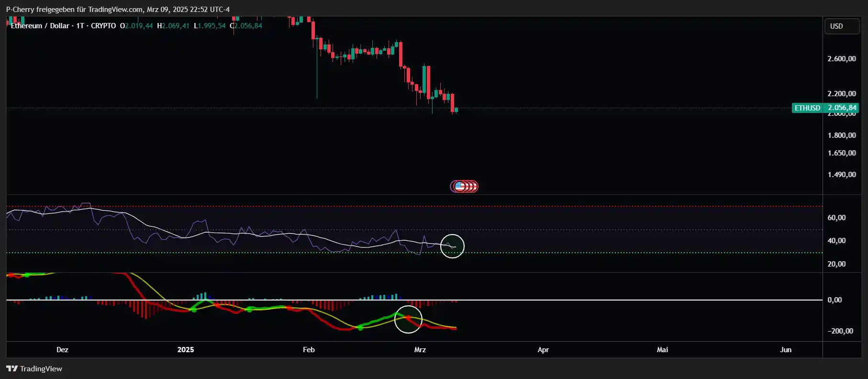Image resolution: width=868 pixels, height=379 pixels.
Task: Select the open value O2.019,44
Action: 136,26
